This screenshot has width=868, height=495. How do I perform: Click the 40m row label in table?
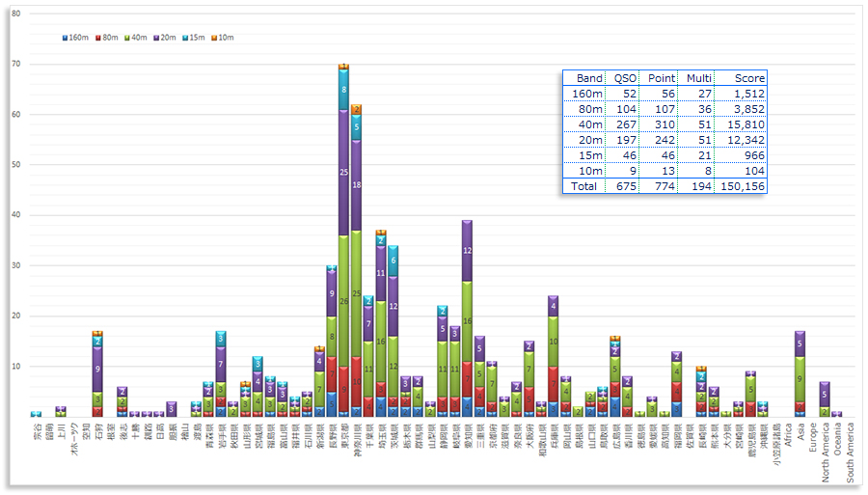coord(587,124)
